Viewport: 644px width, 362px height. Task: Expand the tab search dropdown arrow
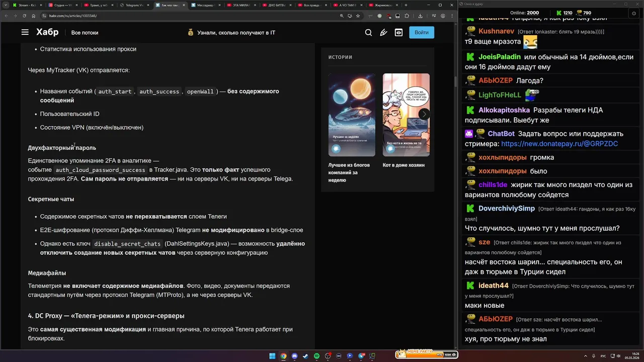(5, 5)
